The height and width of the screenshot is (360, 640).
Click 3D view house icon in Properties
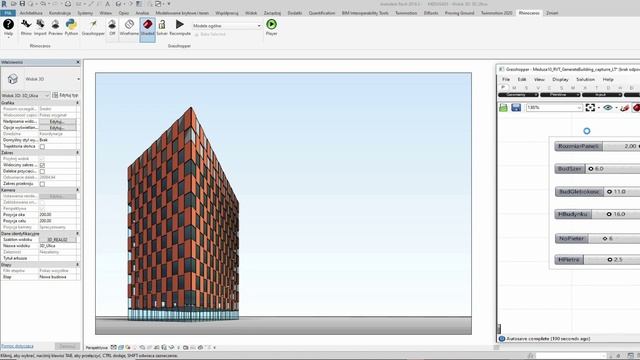point(13,79)
